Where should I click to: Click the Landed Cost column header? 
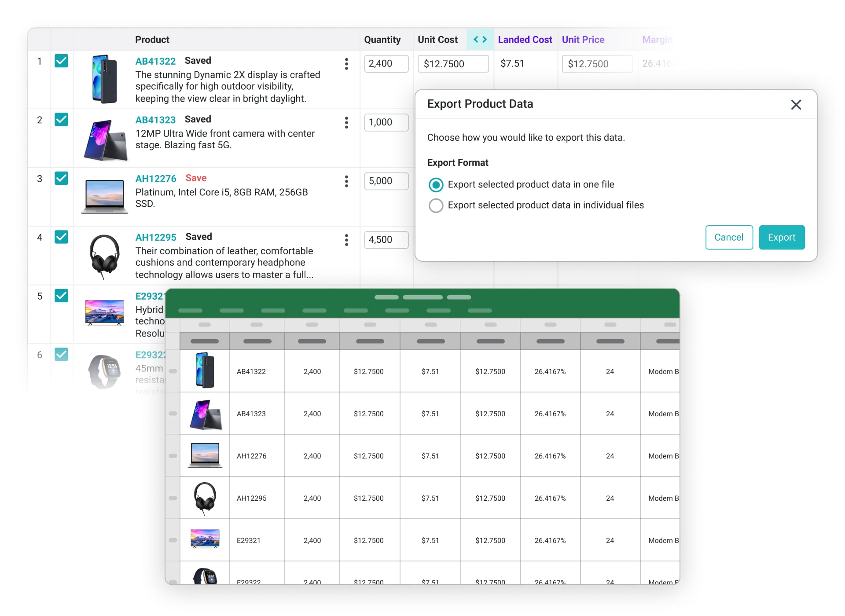click(525, 40)
